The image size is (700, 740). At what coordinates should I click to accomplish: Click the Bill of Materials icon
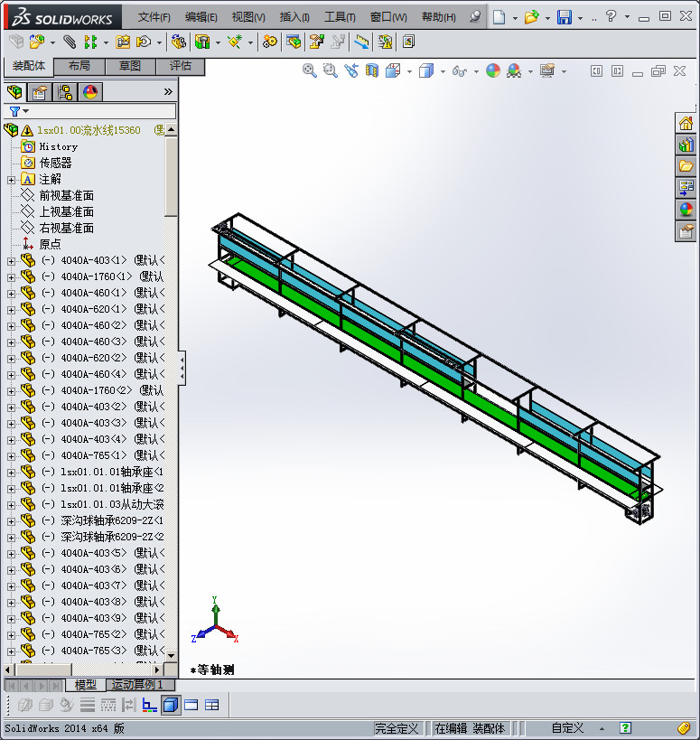coord(293,42)
